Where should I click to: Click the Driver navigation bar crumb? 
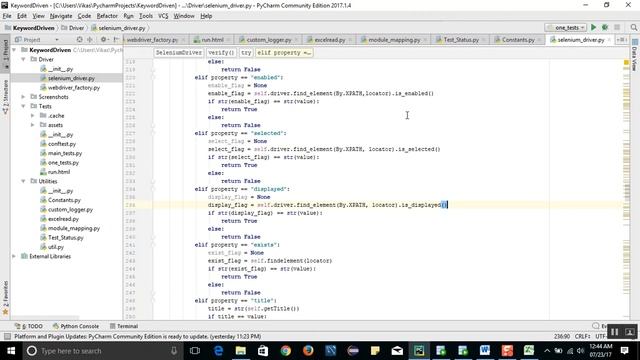(73, 28)
